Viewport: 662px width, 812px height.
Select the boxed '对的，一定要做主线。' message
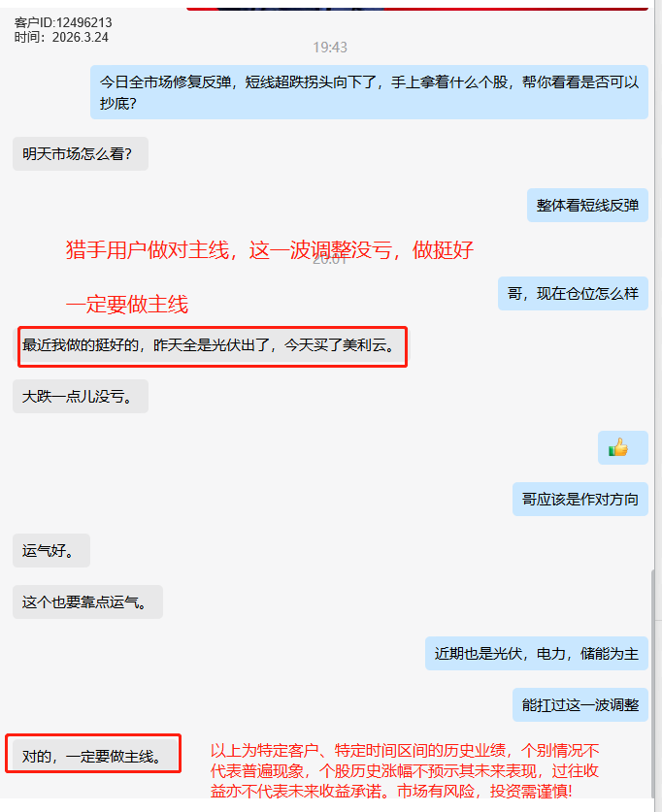coord(93,754)
